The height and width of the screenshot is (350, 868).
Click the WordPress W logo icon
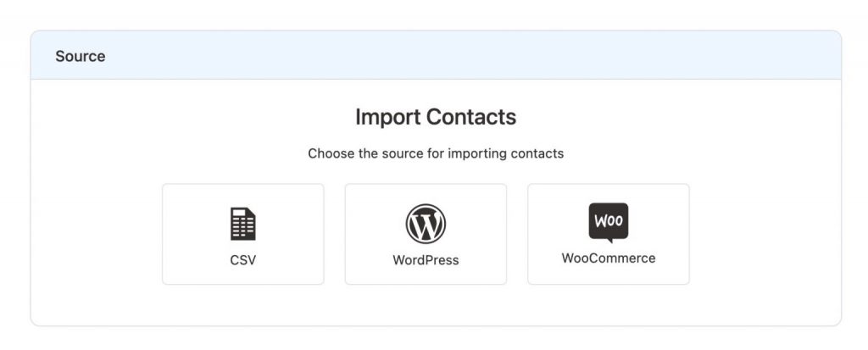(426, 224)
